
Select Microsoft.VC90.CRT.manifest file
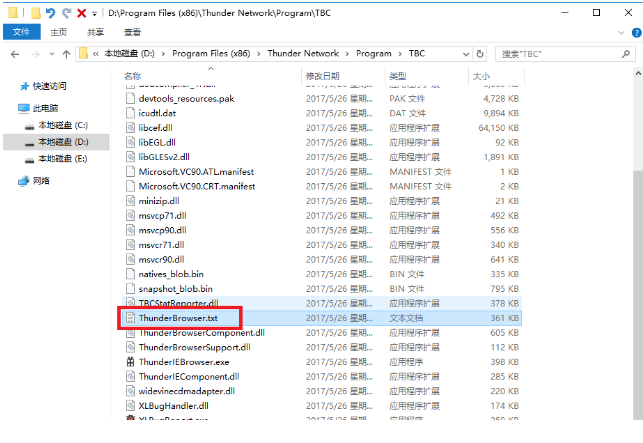[x=197, y=187]
